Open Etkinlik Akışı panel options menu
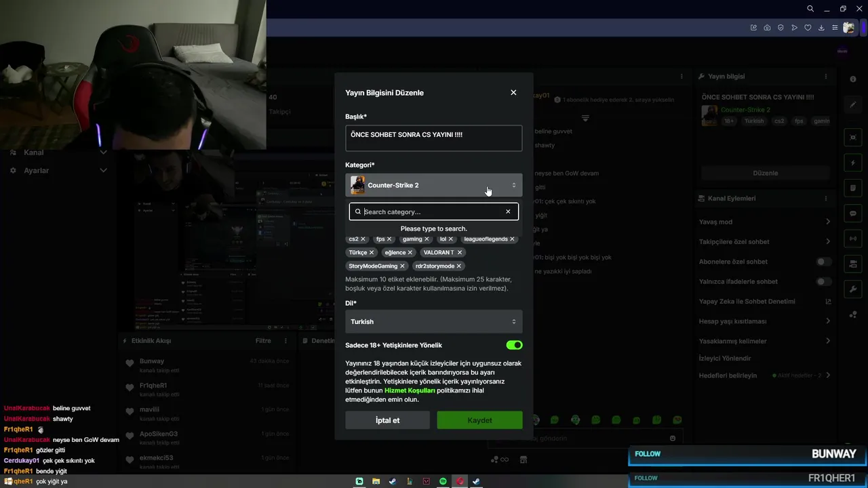Viewport: 868px width, 488px height. tap(285, 341)
